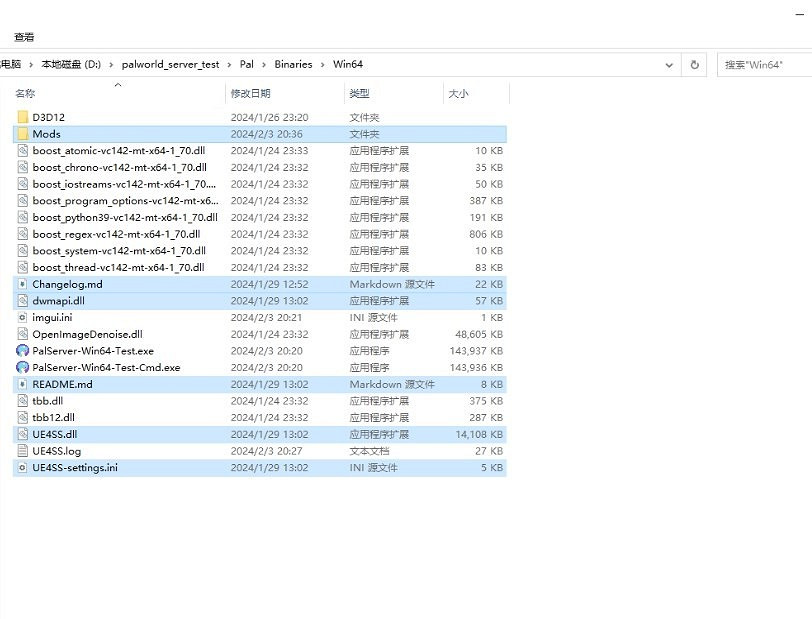
Task: Click the UE4SS.dll file icon
Action: point(23,434)
